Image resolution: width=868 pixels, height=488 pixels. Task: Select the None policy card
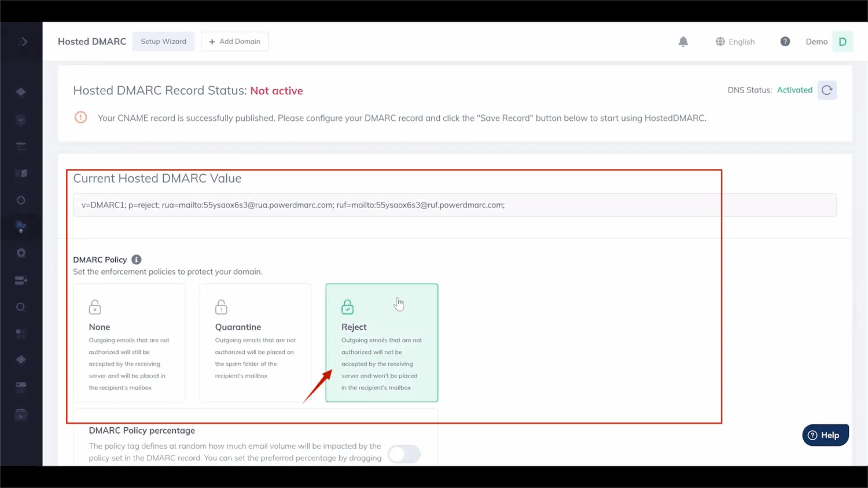pyautogui.click(x=129, y=343)
